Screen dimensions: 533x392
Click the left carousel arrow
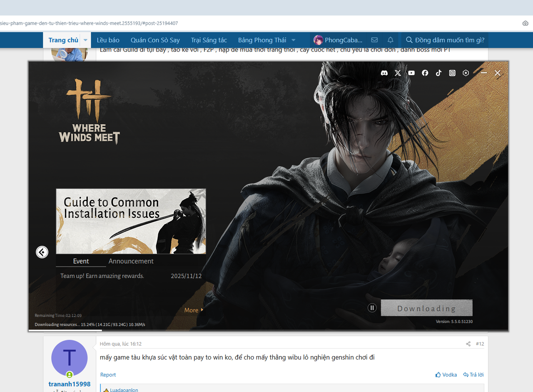coord(42,252)
